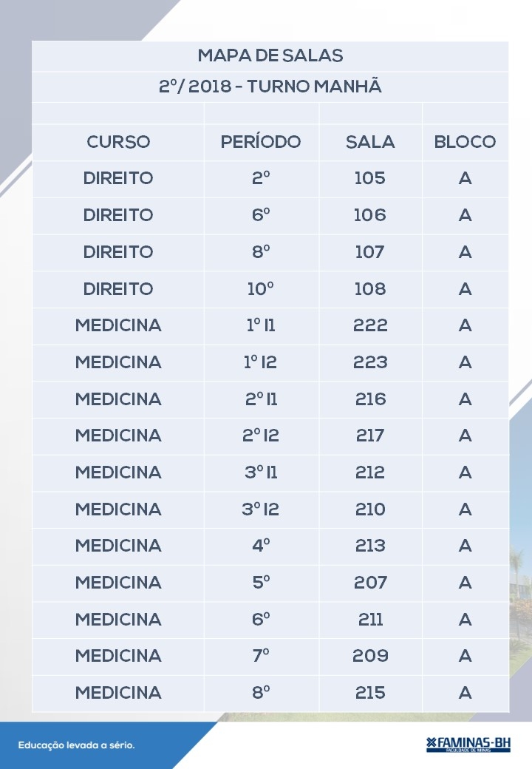Screen dimensions: 532x769
Task: Click the CURSO column header
Action: tap(118, 142)
